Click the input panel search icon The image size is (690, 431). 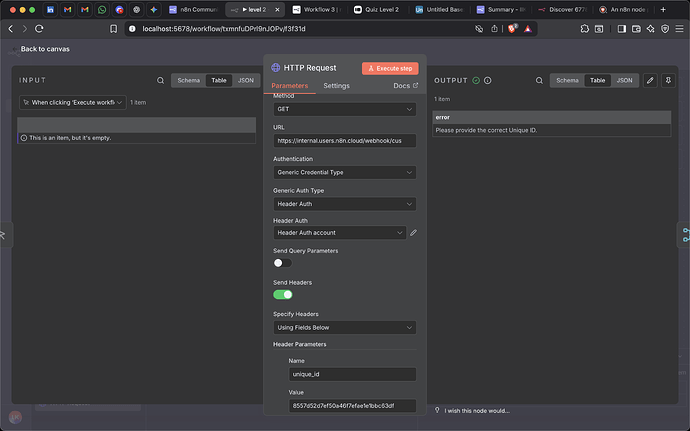point(160,80)
